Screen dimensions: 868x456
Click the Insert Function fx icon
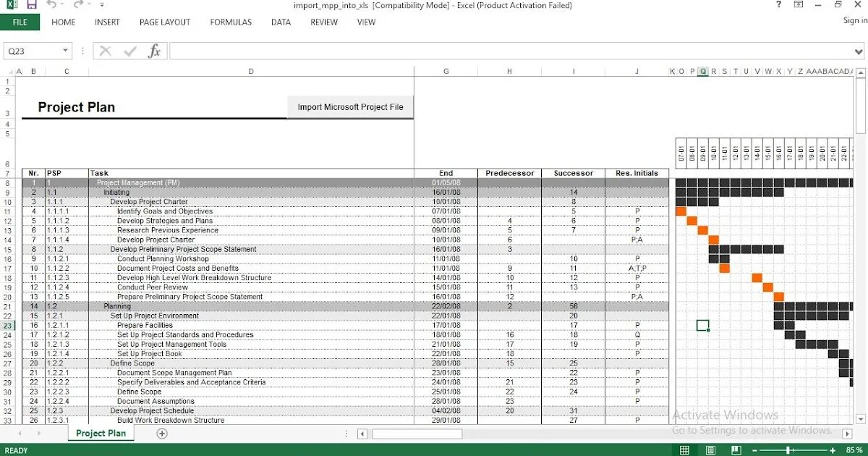153,51
